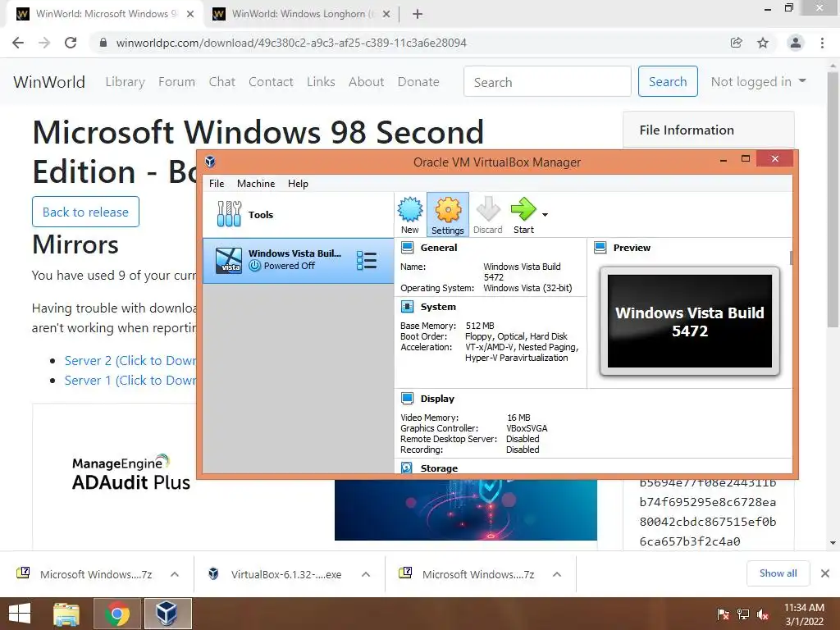Start the VM with green arrow
The height and width of the screenshot is (630, 840).
[x=523, y=215]
